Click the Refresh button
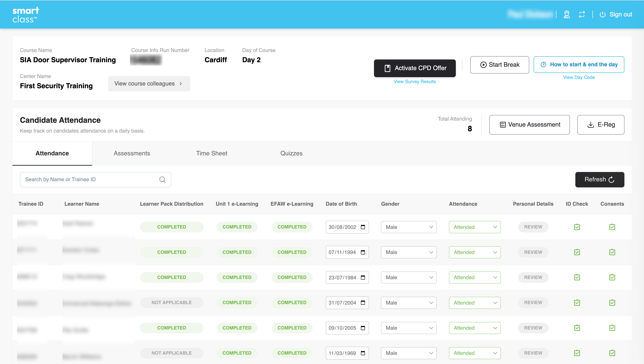The width and height of the screenshot is (644, 364). coord(599,179)
